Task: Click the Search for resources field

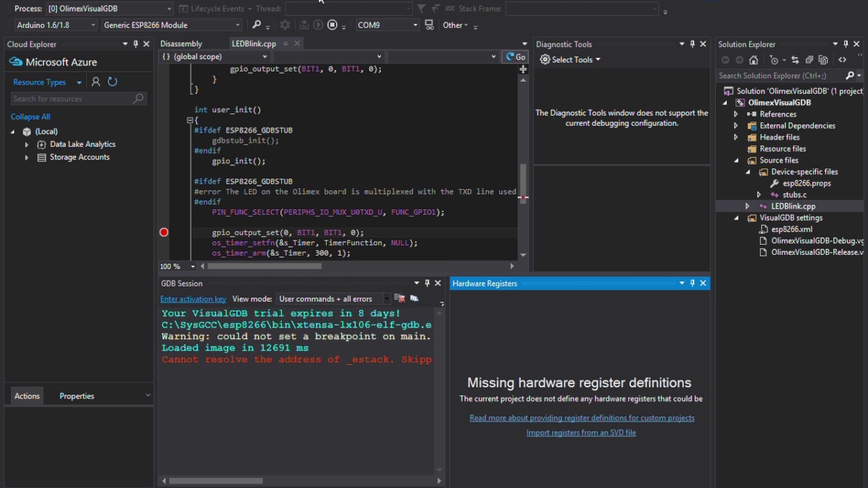Action: click(71, 99)
